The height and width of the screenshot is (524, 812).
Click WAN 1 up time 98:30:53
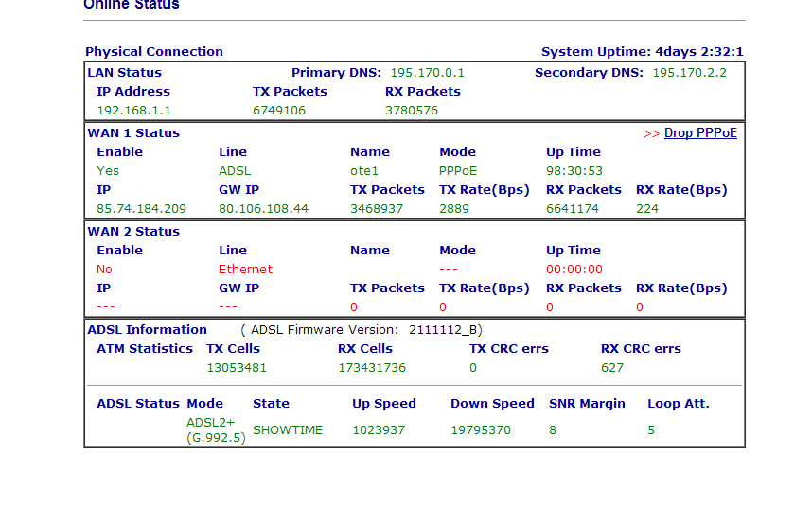tap(574, 171)
